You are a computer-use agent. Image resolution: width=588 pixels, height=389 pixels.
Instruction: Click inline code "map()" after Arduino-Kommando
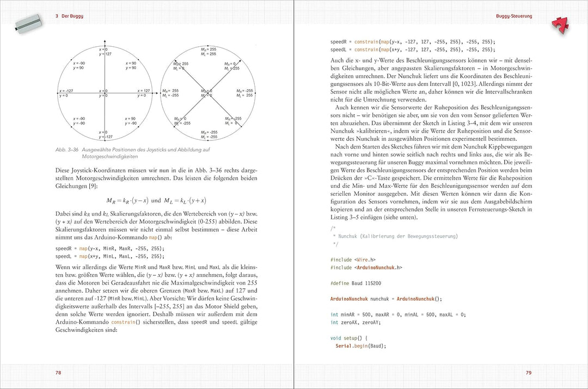(x=156, y=238)
